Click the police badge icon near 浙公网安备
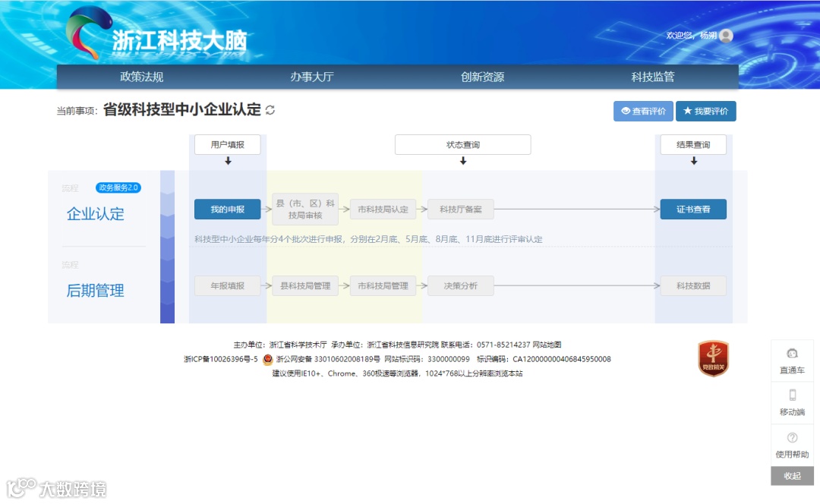This screenshot has height=504, width=820. (268, 359)
